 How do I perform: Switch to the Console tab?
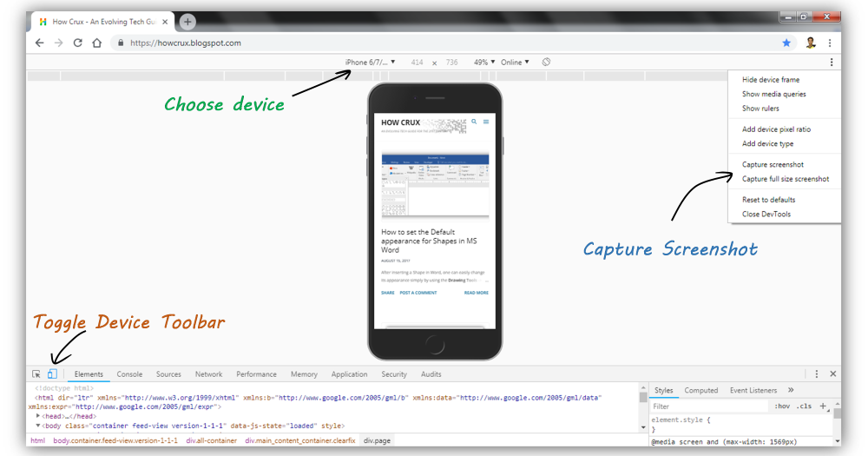tap(129, 374)
